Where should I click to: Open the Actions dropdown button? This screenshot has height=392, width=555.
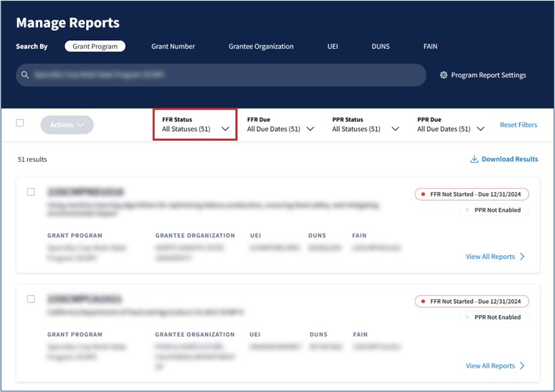[67, 125]
